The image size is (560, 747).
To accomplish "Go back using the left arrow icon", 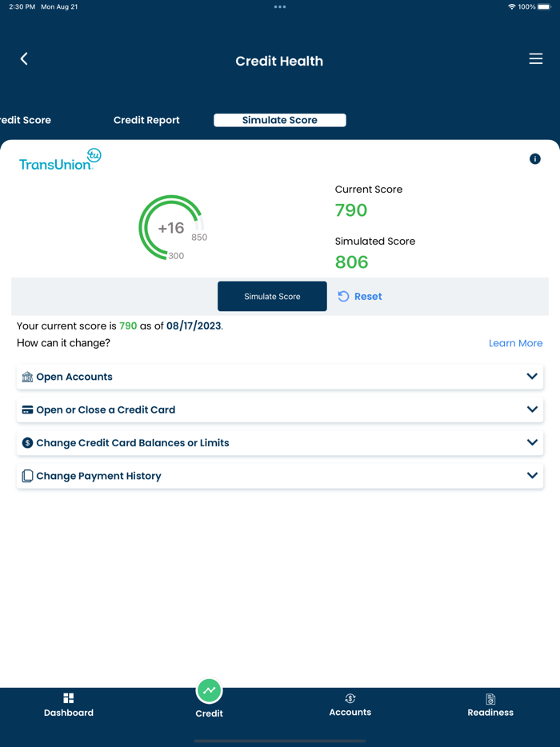I will 24,58.
